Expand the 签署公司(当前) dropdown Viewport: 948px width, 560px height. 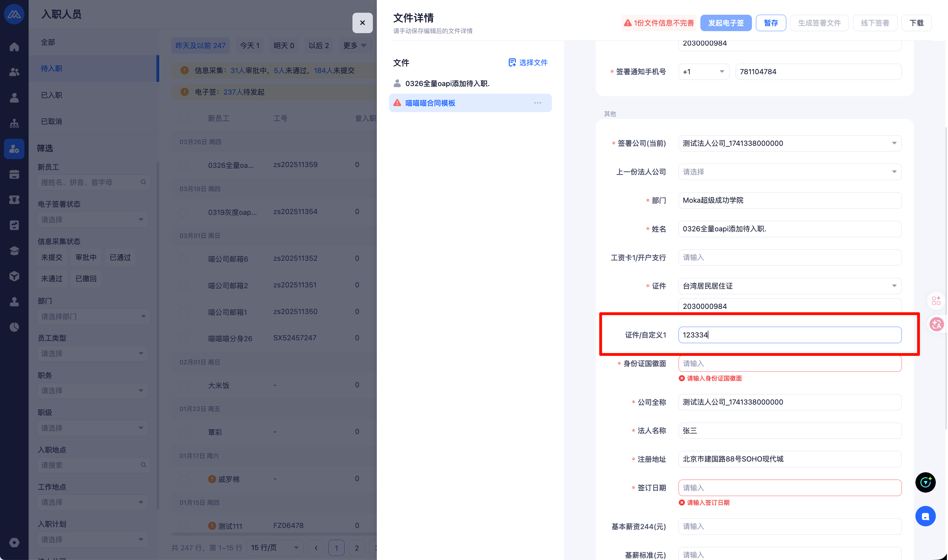[x=789, y=143]
